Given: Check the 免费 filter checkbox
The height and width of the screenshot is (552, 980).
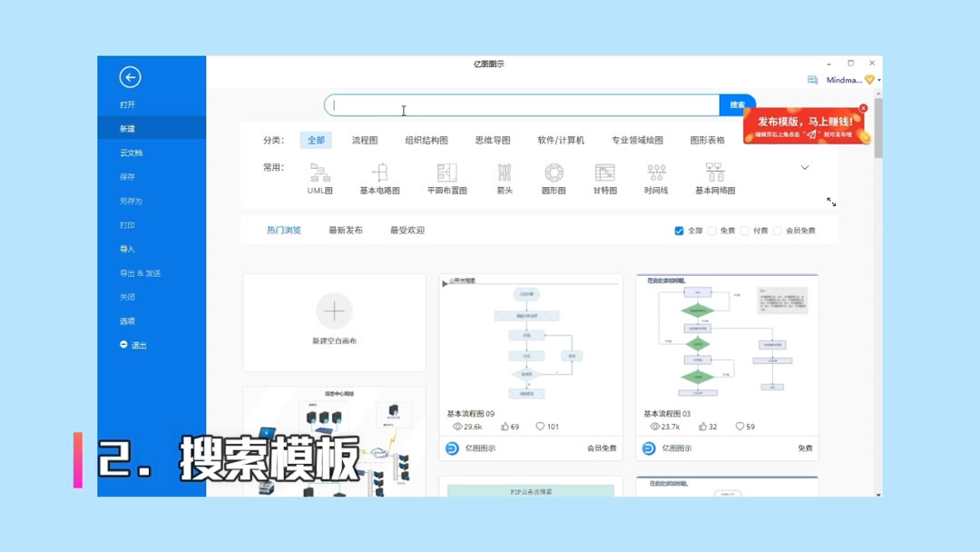Looking at the screenshot, I should point(711,231).
